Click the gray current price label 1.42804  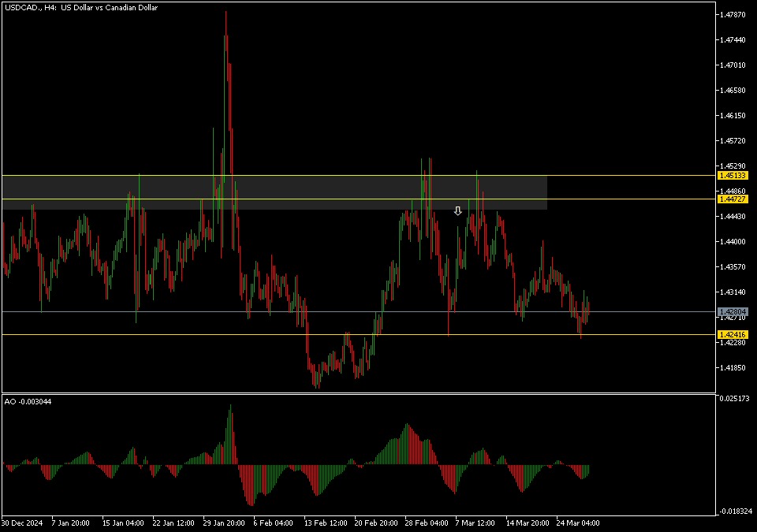coord(733,312)
